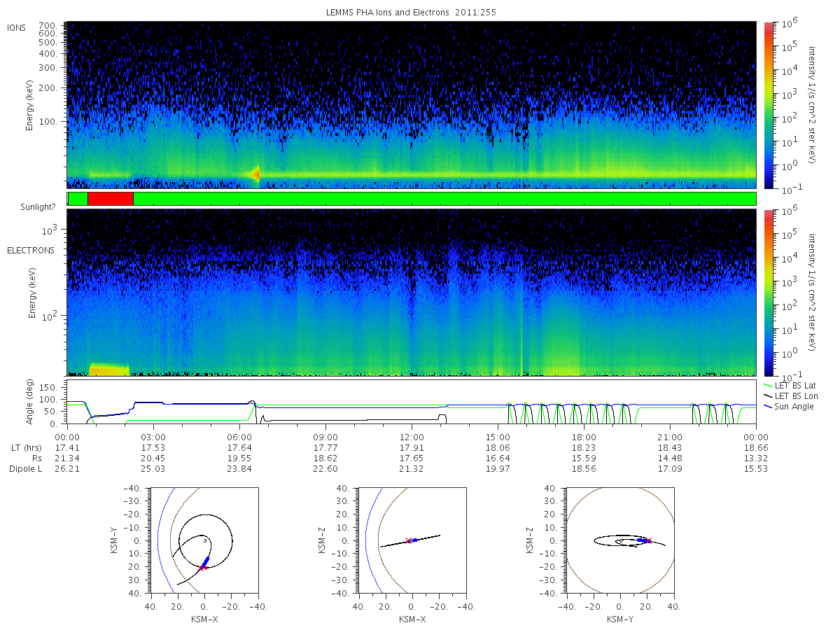Click the red segment of the Sunlight bar
This screenshot has height=630, width=840.
[x=111, y=199]
